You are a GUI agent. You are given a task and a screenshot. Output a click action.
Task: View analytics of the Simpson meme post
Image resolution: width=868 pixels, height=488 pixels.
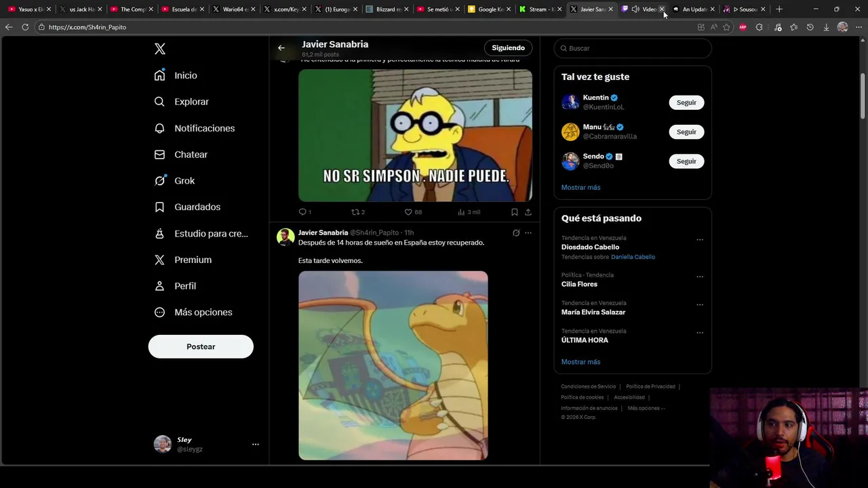(469, 212)
